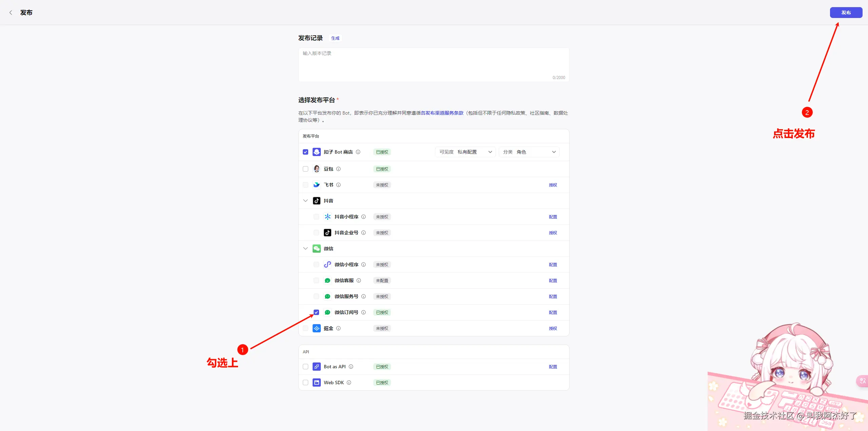Image resolution: width=868 pixels, height=431 pixels.
Task: Click info icon beside 抖音小程序
Action: (x=363, y=217)
